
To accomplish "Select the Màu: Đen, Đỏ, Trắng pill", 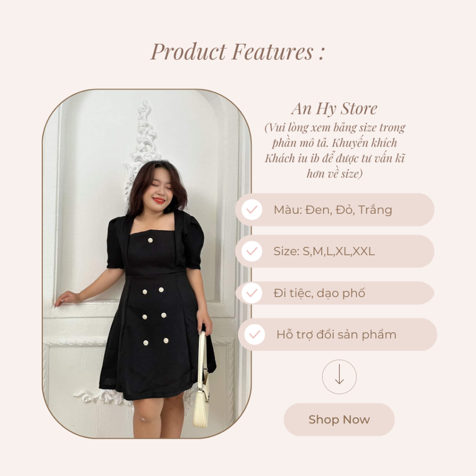I will pyautogui.click(x=335, y=210).
